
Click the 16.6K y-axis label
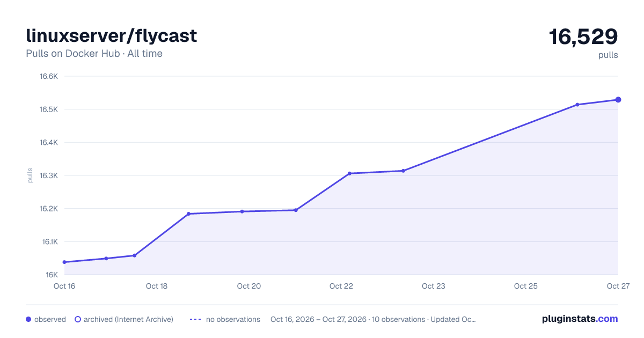click(49, 76)
